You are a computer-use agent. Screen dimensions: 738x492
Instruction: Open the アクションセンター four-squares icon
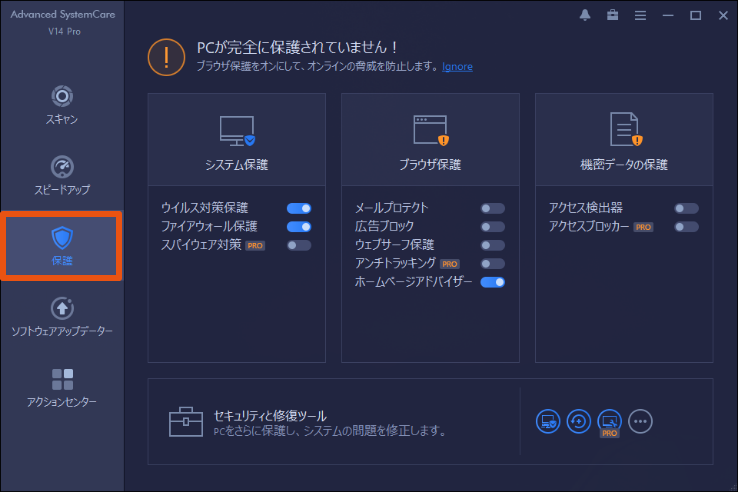pos(62,379)
